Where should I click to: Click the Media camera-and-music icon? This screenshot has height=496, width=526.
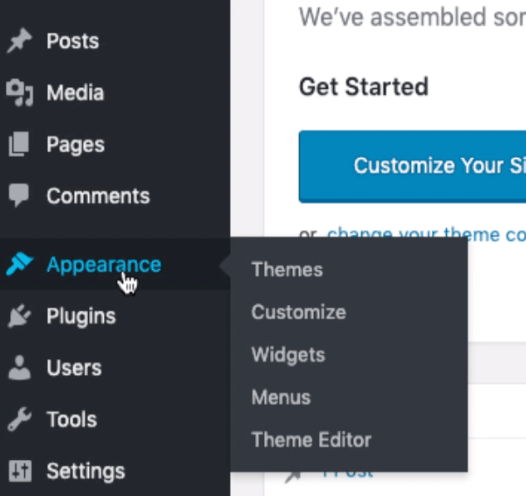point(19,93)
